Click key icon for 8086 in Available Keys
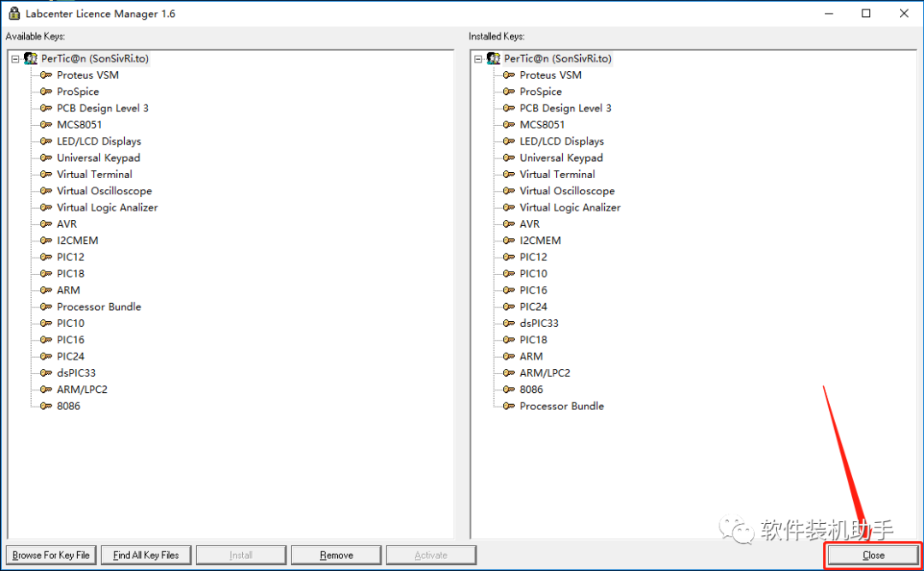 tap(46, 406)
